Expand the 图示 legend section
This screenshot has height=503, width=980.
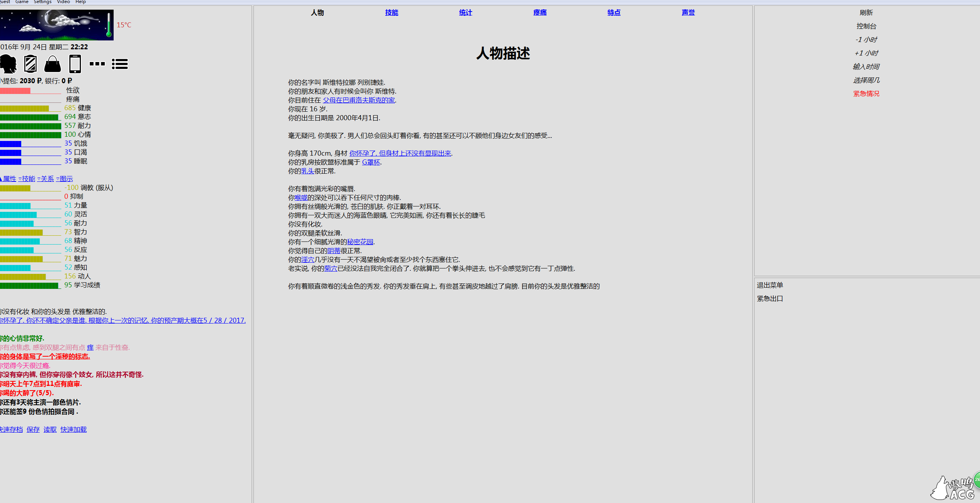click(65, 179)
